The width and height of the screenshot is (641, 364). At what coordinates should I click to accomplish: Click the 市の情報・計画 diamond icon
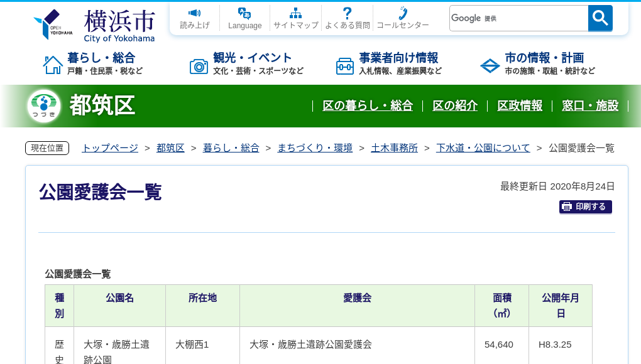[x=490, y=65]
